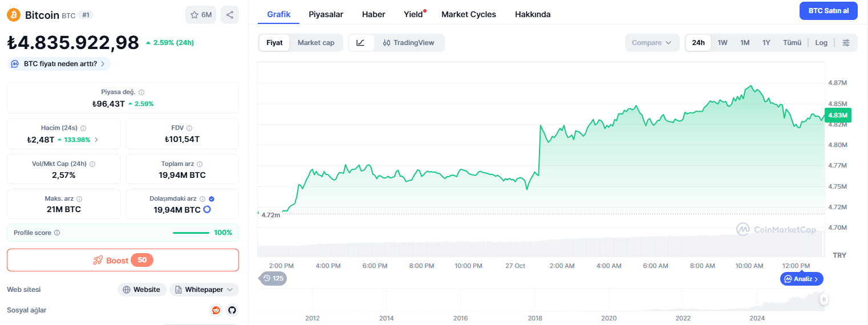The width and height of the screenshot is (868, 325).
Task: Open the Website link
Action: [x=142, y=290]
